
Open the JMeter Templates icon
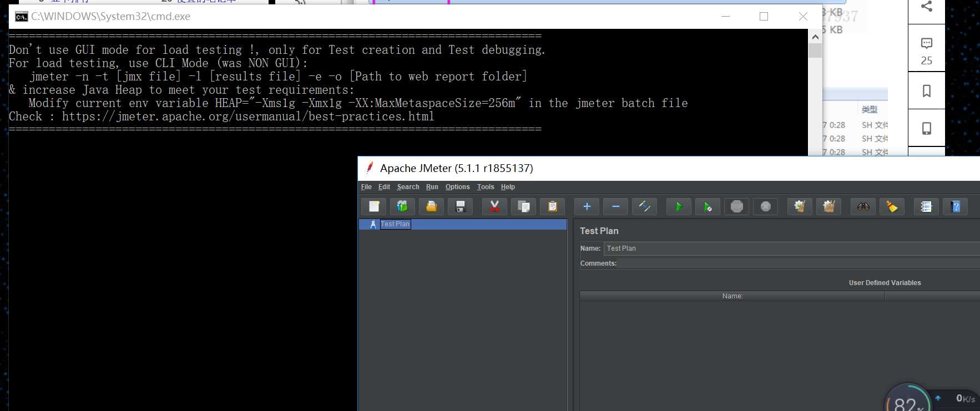402,206
